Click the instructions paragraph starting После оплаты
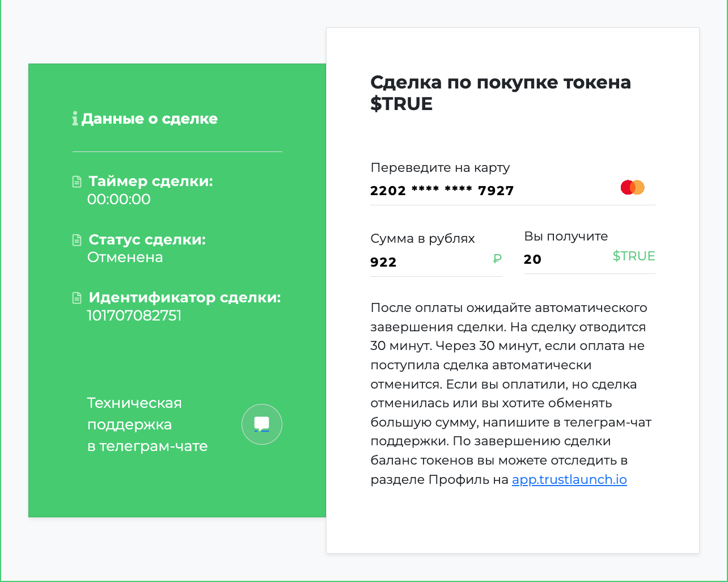 coord(511,394)
